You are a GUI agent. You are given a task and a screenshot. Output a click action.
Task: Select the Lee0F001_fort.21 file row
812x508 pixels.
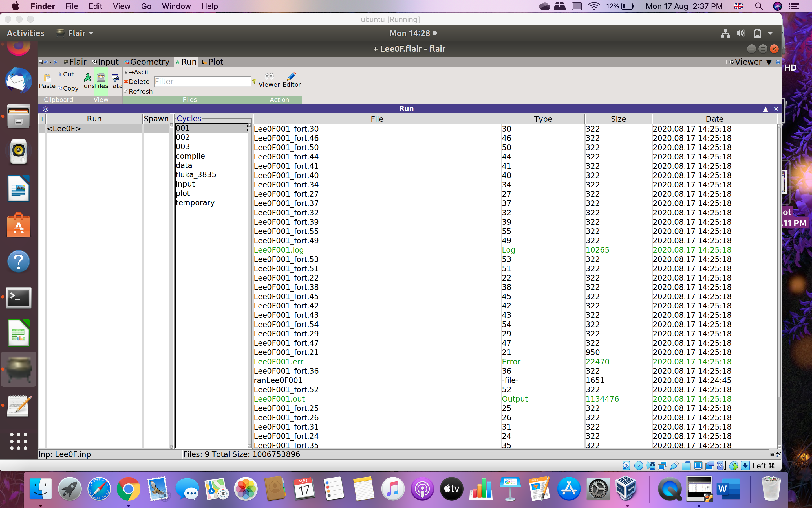coord(515,352)
